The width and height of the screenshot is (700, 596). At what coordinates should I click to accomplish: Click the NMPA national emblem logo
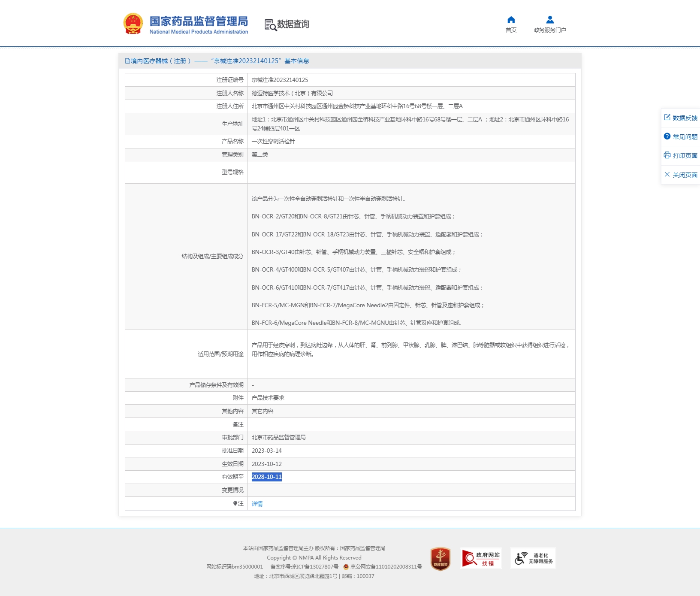click(x=133, y=24)
